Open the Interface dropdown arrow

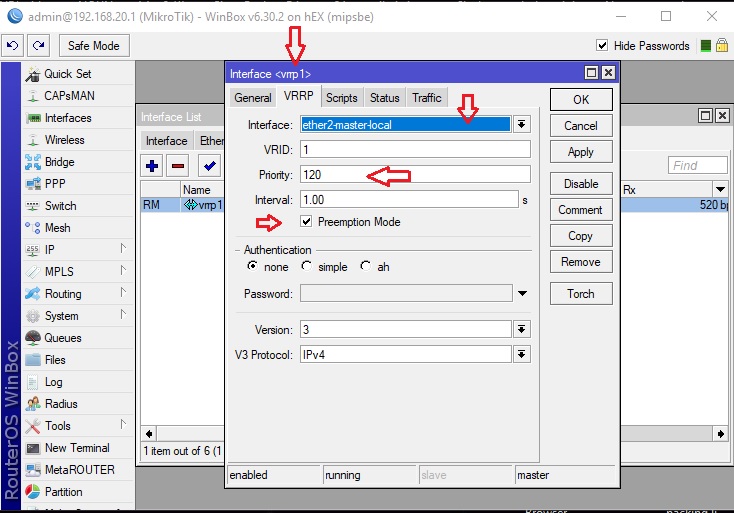click(521, 125)
